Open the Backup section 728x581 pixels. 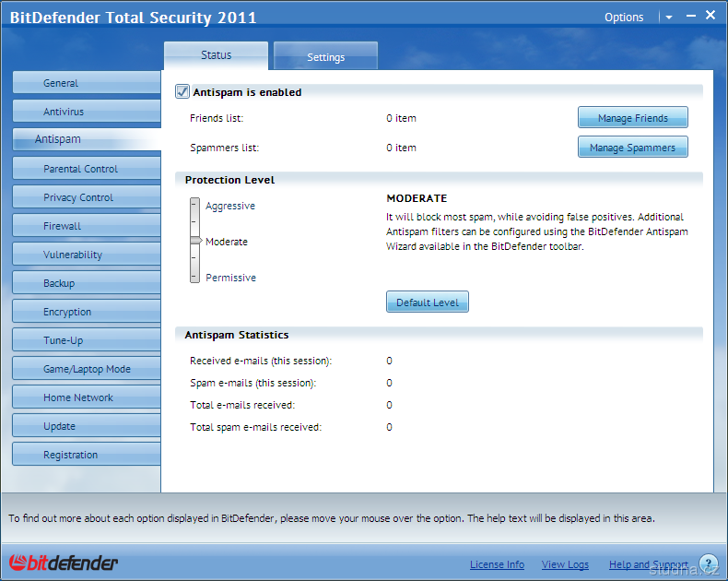[x=87, y=283]
